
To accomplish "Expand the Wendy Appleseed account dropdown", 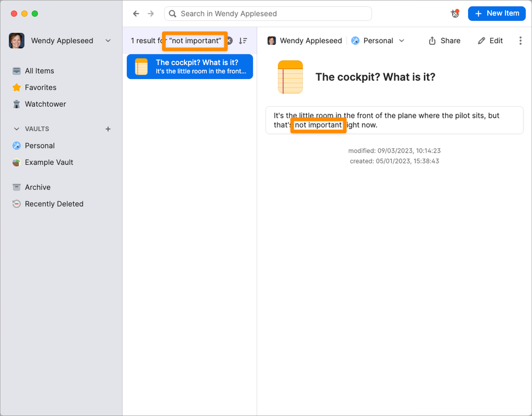I will point(108,41).
